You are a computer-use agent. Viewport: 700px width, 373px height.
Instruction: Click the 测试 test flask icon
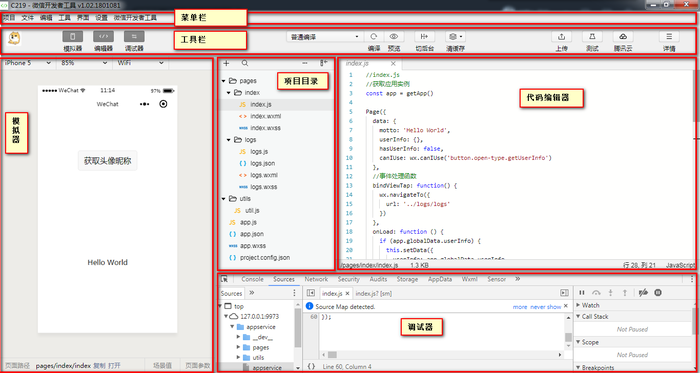[x=592, y=37]
